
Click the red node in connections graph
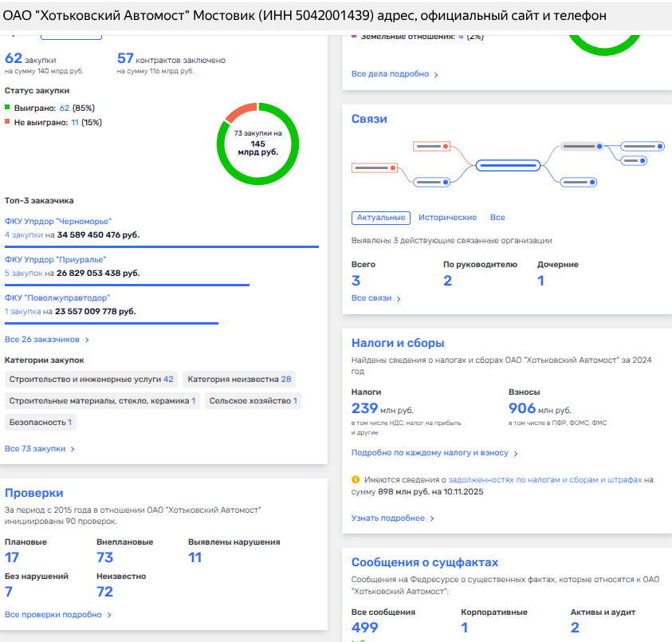point(432,147)
